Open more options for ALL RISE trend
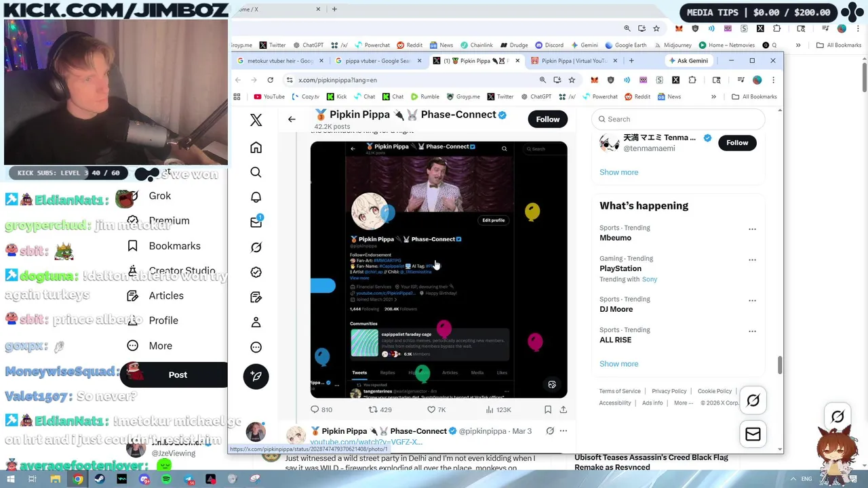The width and height of the screenshot is (868, 488). 752,331
